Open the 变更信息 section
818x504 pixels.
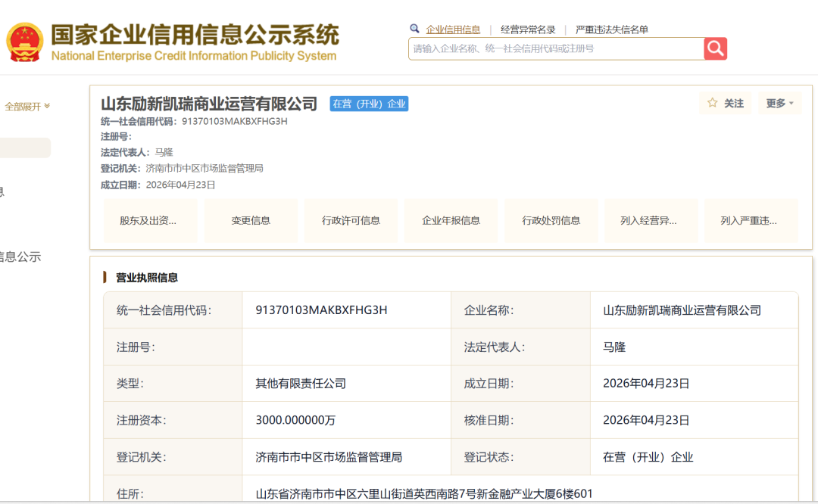251,221
